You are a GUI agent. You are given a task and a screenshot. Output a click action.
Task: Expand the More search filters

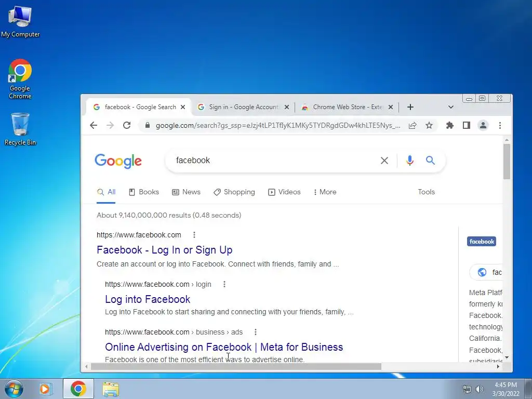tap(325, 192)
